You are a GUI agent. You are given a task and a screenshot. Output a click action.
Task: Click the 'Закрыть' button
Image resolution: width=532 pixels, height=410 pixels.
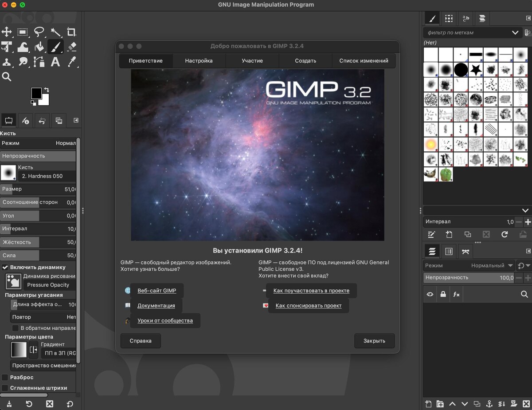[374, 341]
